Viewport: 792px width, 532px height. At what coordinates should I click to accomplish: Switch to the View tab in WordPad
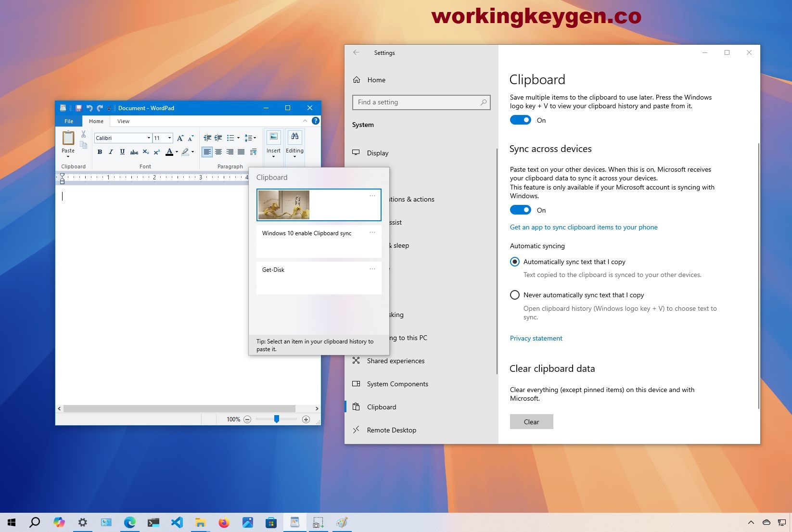tap(123, 121)
